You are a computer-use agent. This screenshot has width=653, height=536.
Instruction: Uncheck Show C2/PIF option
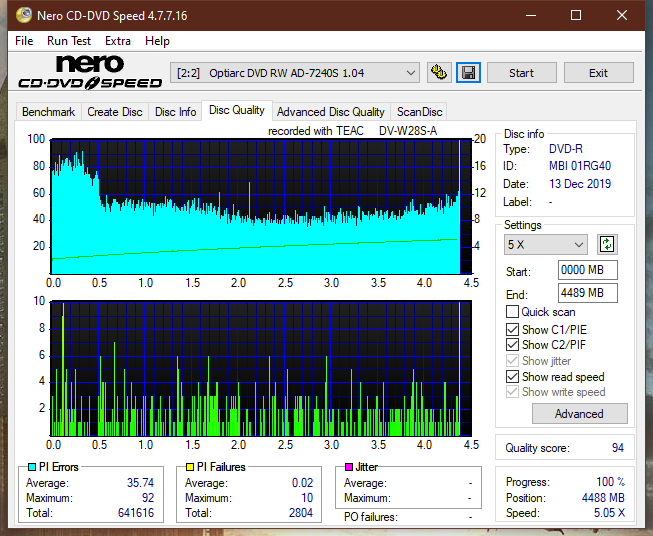[x=512, y=344]
